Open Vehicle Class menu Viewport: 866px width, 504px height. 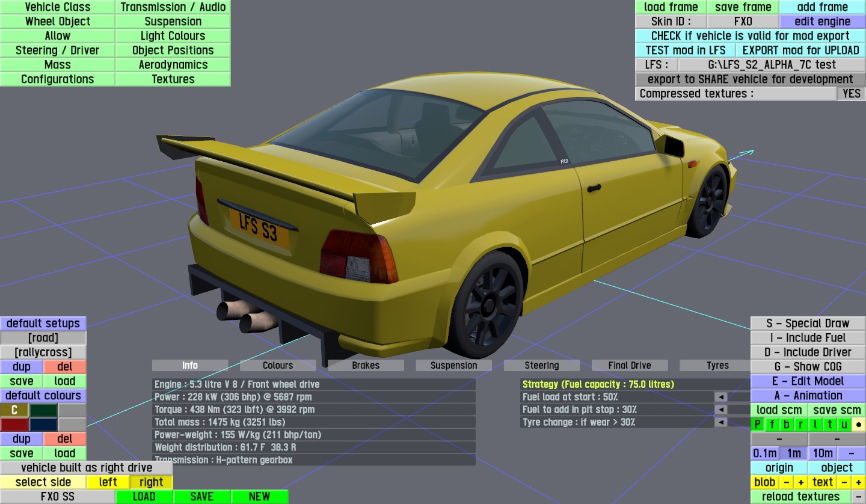pyautogui.click(x=58, y=7)
